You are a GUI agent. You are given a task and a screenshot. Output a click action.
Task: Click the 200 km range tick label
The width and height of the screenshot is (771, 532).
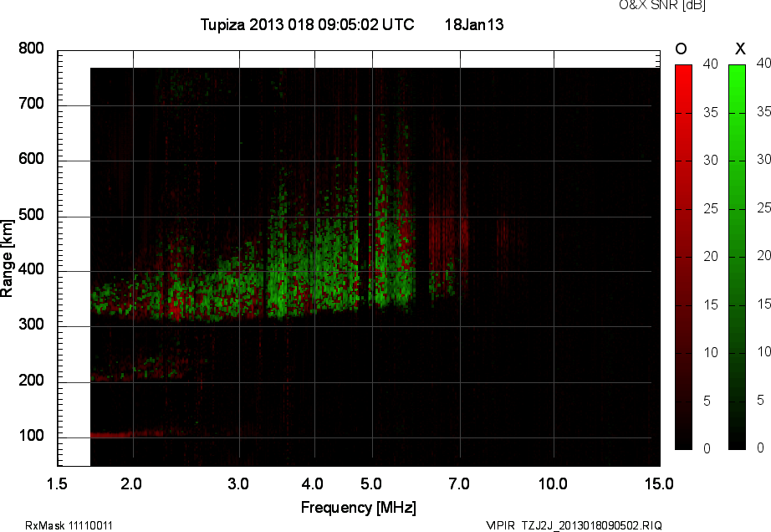click(32, 380)
